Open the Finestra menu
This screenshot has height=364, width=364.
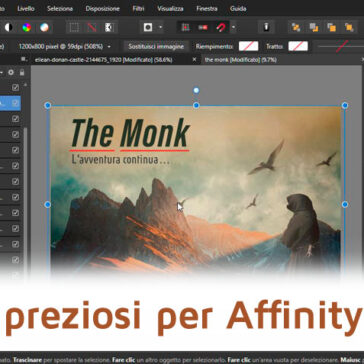(x=207, y=8)
